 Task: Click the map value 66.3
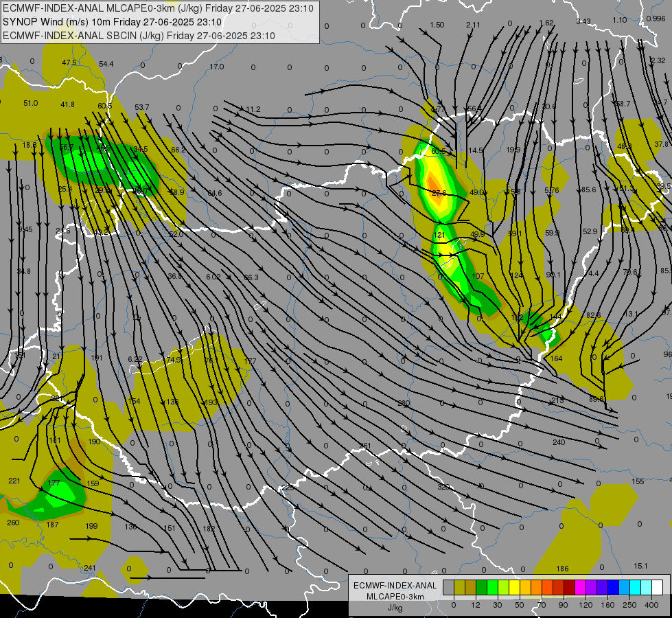[x=251, y=277]
